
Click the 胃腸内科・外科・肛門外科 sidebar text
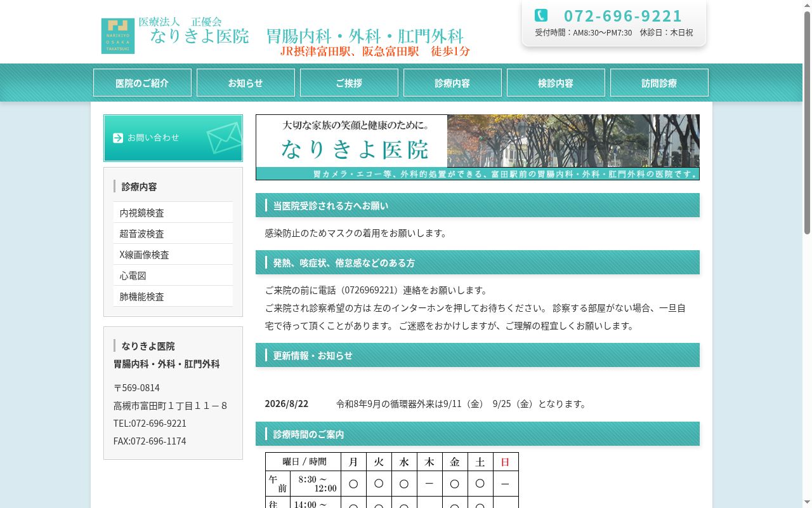(167, 364)
